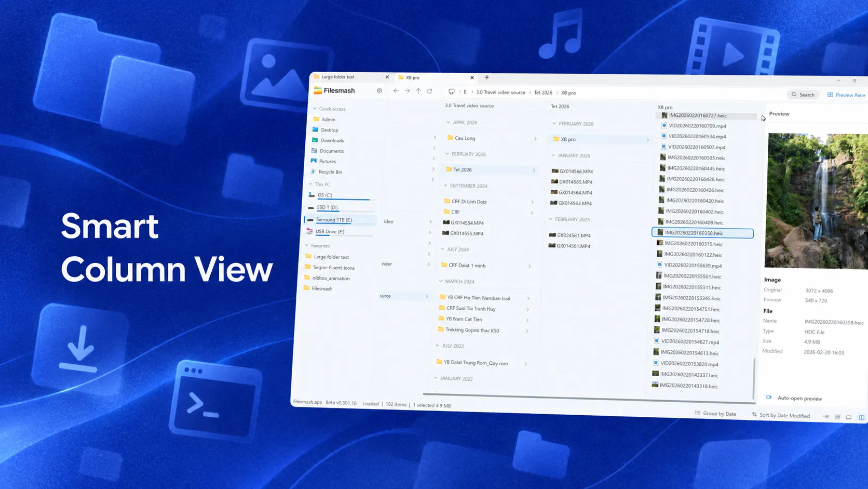The width and height of the screenshot is (868, 489).
Task: Go forward with the right arrow
Action: (407, 91)
